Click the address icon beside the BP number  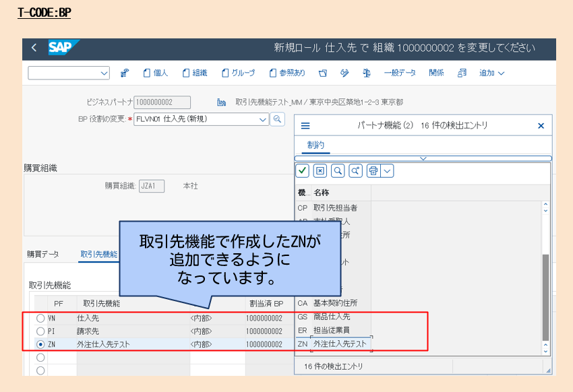pyautogui.click(x=221, y=102)
